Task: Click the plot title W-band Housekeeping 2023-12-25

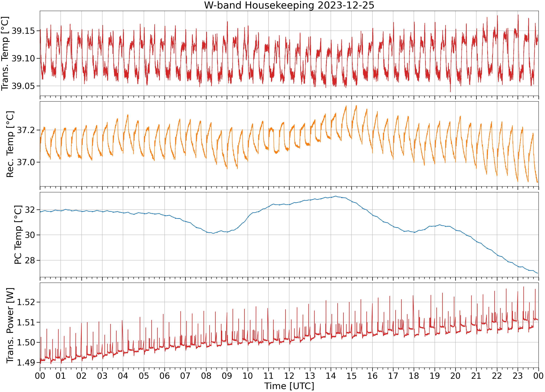Action: click(x=289, y=5)
